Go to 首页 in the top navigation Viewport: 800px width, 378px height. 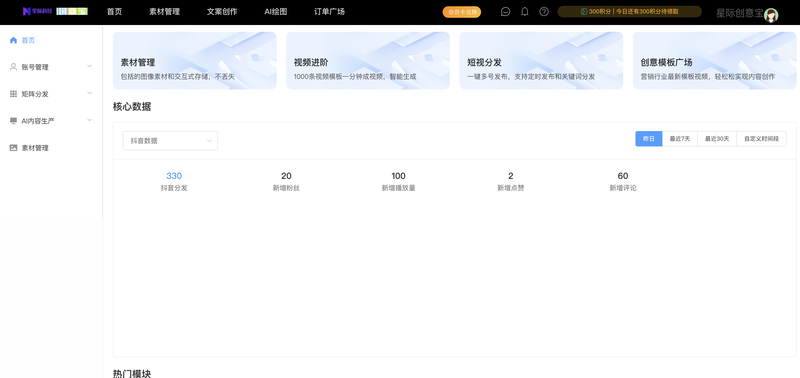pyautogui.click(x=114, y=12)
